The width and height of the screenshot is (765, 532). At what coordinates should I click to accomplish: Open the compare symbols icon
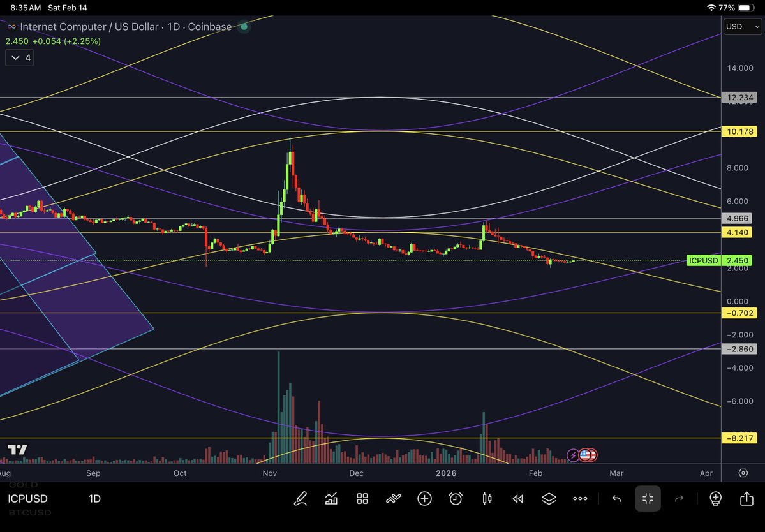click(393, 498)
